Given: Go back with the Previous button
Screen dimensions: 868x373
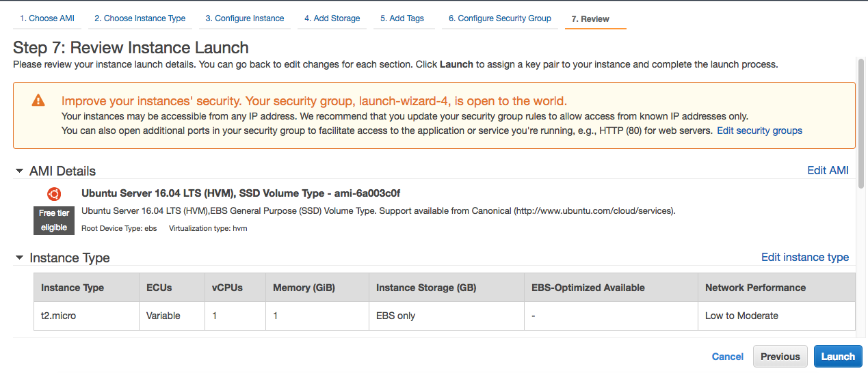Looking at the screenshot, I should [x=780, y=357].
